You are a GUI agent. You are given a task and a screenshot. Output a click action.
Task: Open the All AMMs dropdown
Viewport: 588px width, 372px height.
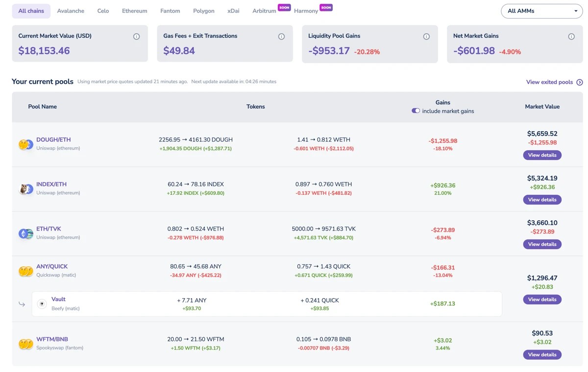point(541,11)
